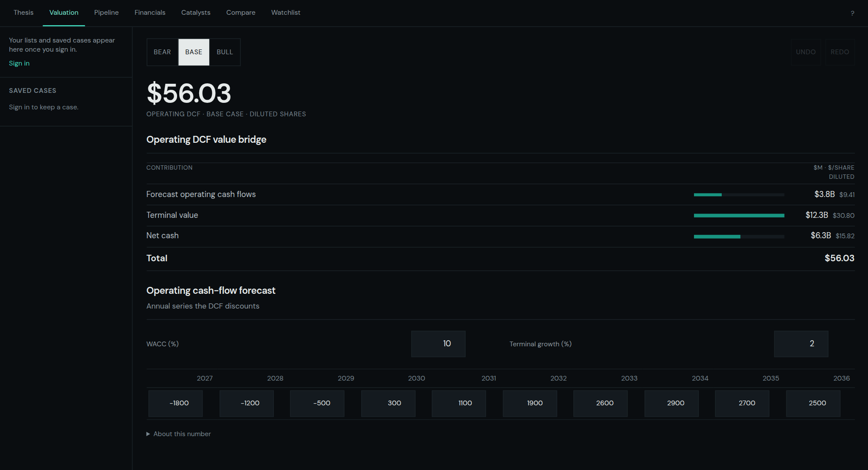Viewport: 868px width, 470px height.
Task: Edit the 2030 cash-flow value 300
Action: tap(388, 404)
